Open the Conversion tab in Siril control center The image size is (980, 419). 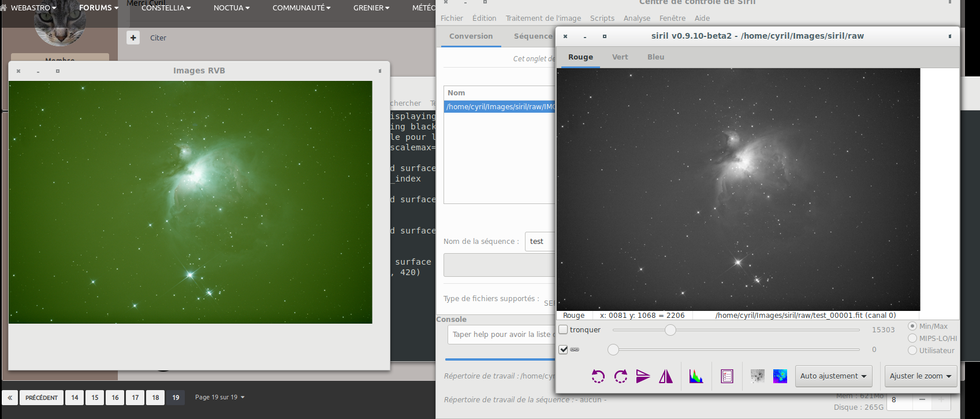click(x=471, y=36)
